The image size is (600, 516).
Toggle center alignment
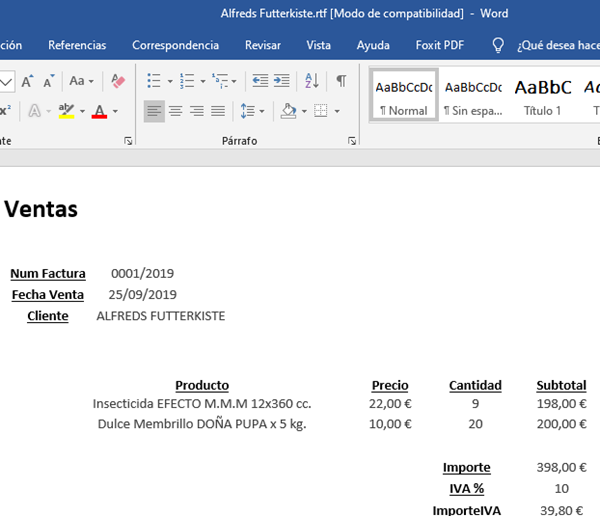[x=175, y=111]
